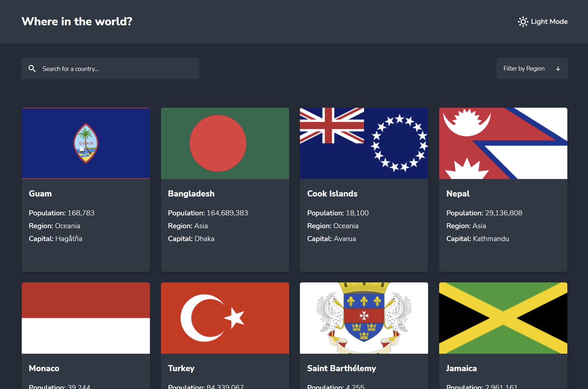Open the Jamaica country card
The image size is (588, 389).
[x=503, y=335]
